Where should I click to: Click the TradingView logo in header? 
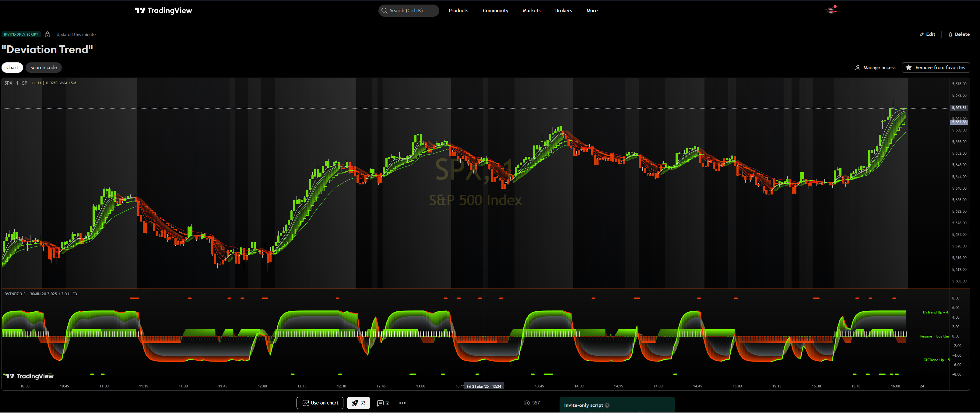pos(163,11)
